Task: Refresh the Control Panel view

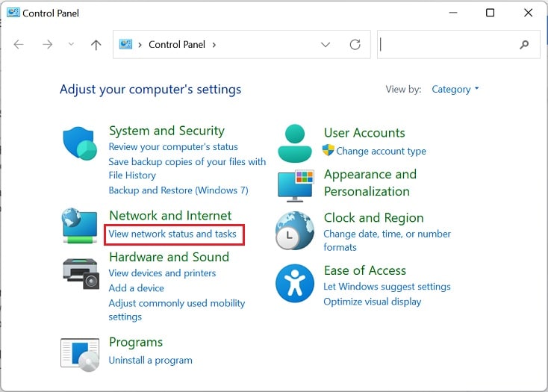Action: tap(355, 44)
